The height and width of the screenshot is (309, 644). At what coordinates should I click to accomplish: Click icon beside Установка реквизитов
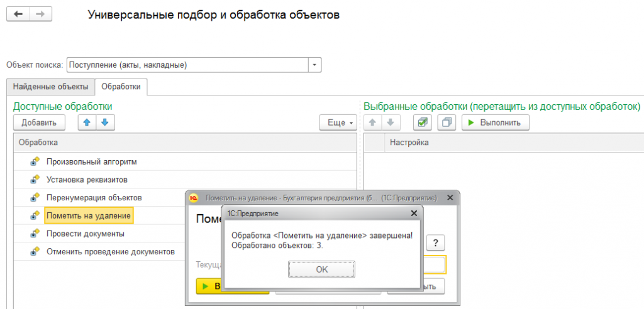pyautogui.click(x=35, y=180)
